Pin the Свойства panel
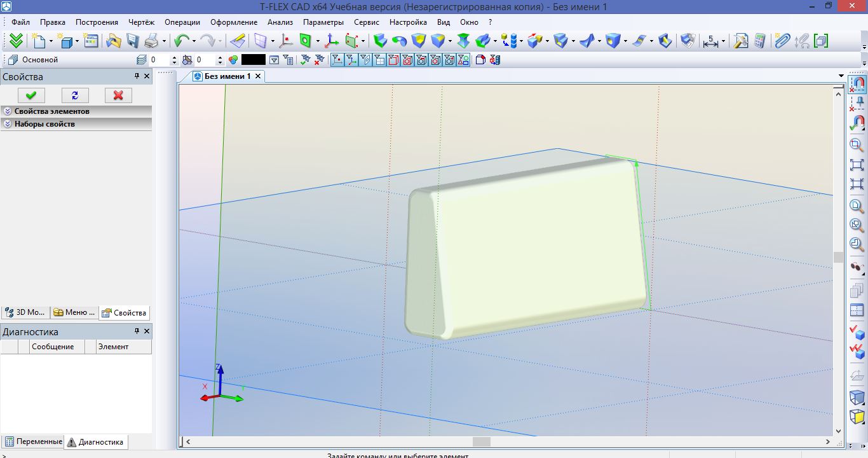This screenshot has height=458, width=868. pos(137,76)
